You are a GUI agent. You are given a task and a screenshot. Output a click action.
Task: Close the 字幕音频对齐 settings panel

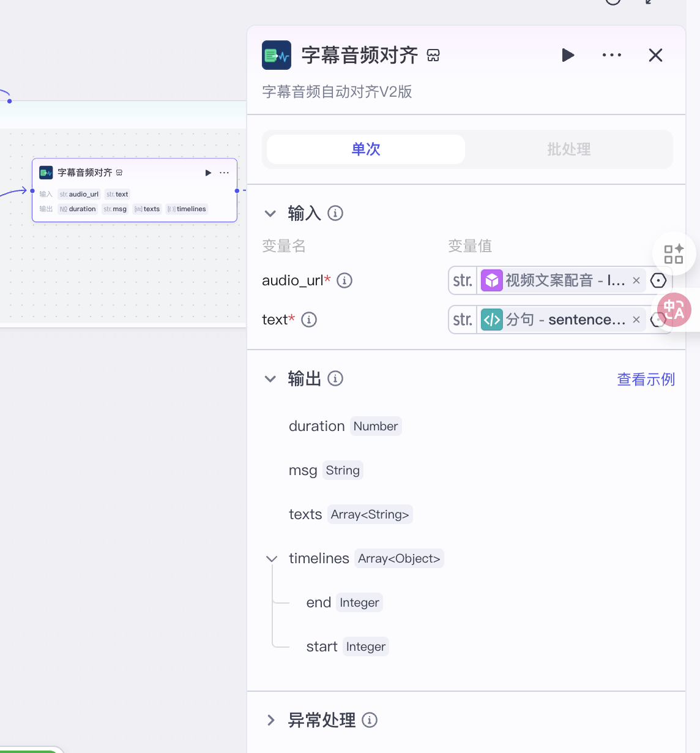[x=655, y=56]
